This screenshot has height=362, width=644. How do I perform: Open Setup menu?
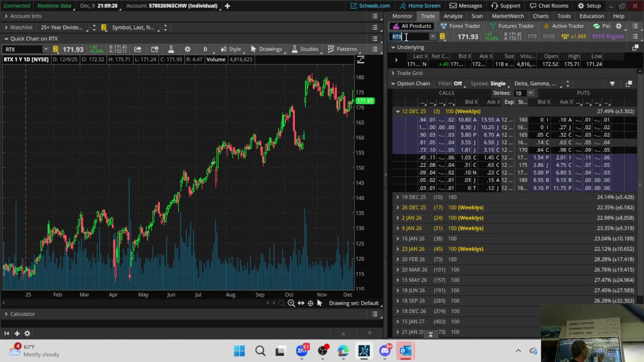(589, 6)
